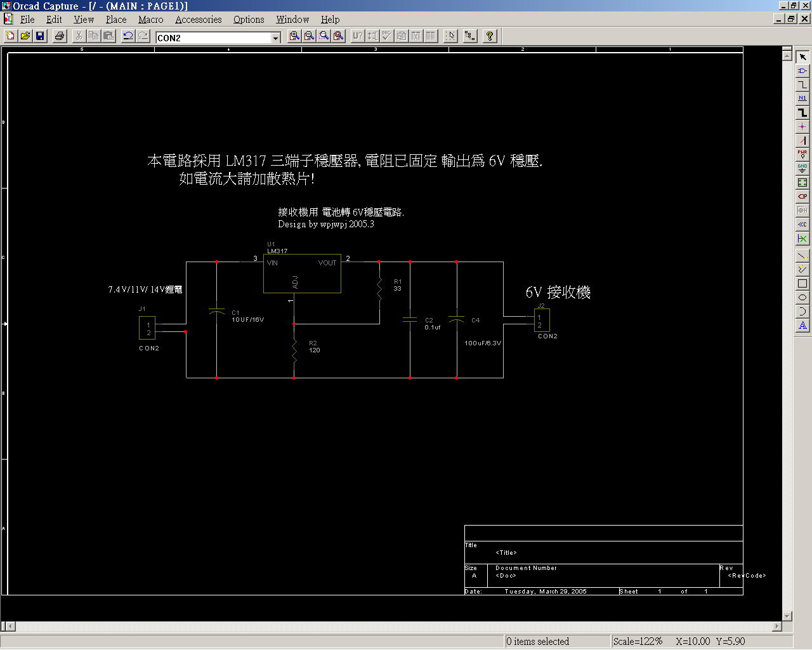Screen dimensions: 812x650
Task: Expand the CON2 recent parts dropdown
Action: pyautogui.click(x=276, y=38)
